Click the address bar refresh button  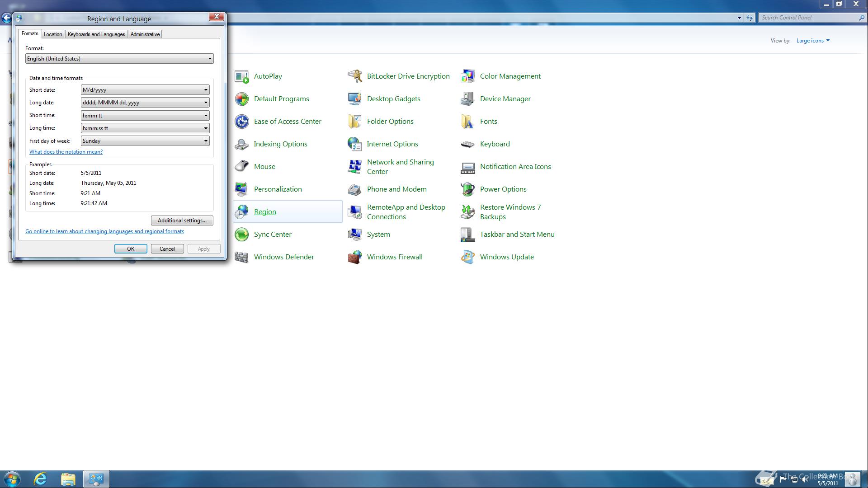pos(750,18)
